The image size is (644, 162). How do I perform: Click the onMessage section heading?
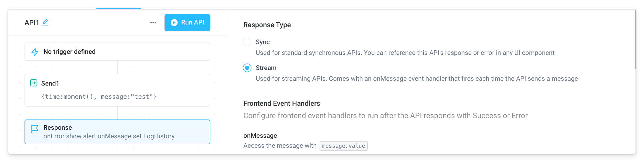[x=260, y=136]
